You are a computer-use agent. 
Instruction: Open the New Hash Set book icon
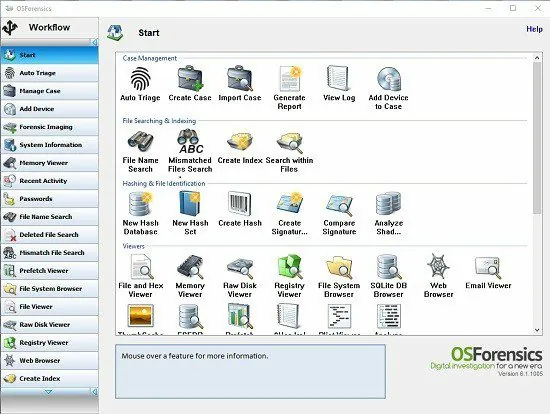coord(190,203)
